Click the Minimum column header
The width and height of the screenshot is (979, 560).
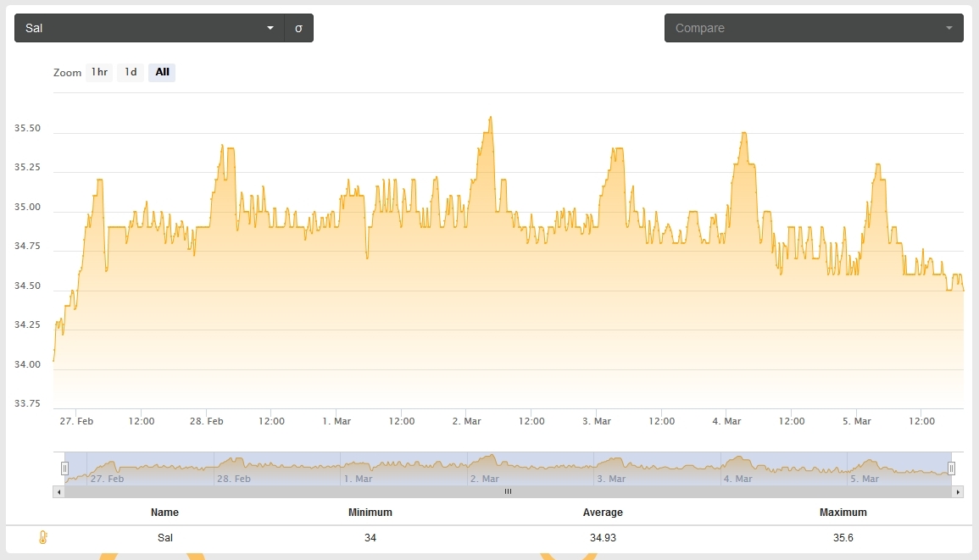370,513
